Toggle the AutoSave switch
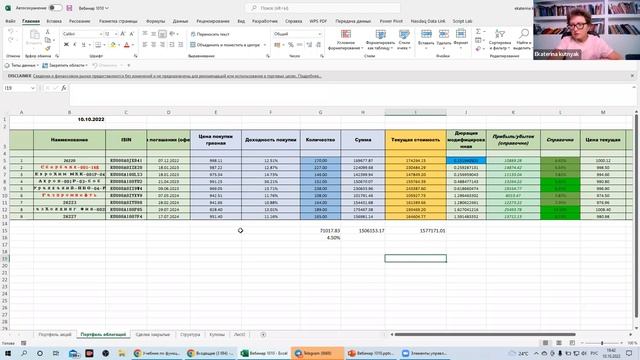This screenshot has height=360, width=640. (55, 8)
